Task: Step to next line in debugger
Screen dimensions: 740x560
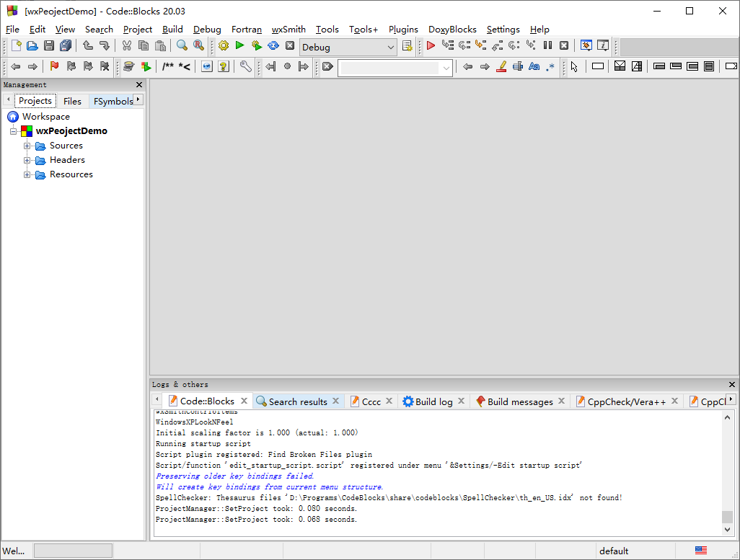Action: [x=464, y=45]
